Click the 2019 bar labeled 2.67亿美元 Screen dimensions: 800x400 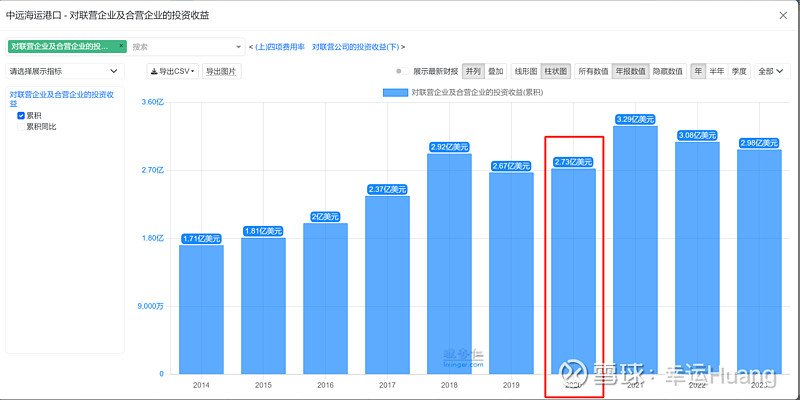tap(511, 273)
